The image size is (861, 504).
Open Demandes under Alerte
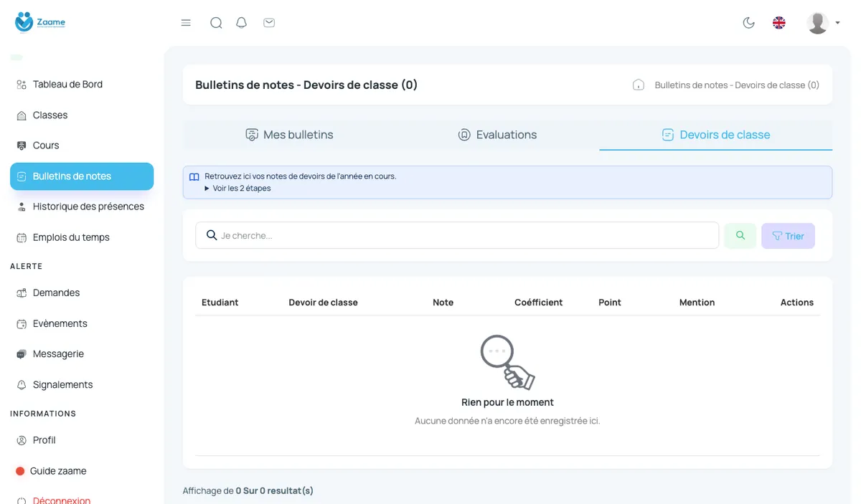(x=56, y=293)
